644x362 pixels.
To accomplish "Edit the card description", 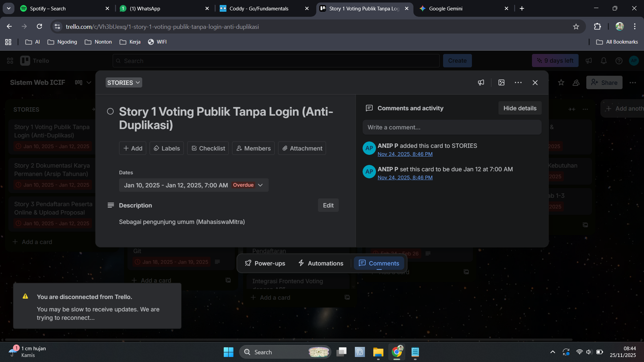I will 328,205.
